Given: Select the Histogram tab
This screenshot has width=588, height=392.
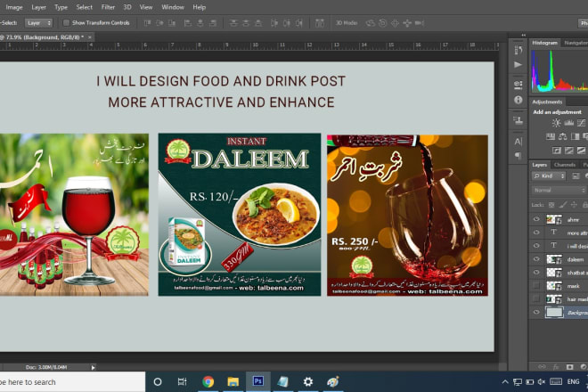Looking at the screenshot, I should pos(545,43).
